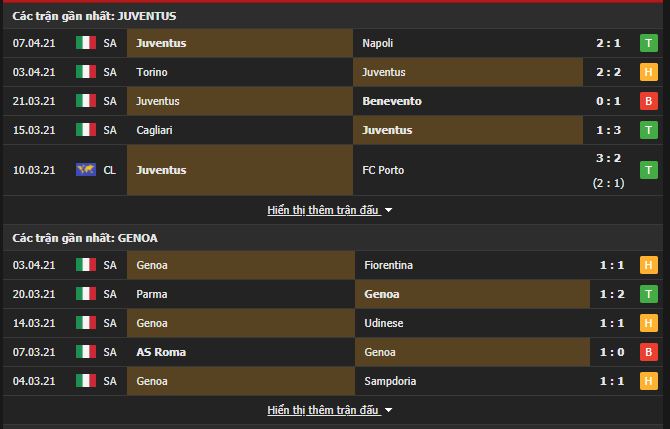Click the green T badge for Juventus vs Napoli
The height and width of the screenshot is (429, 670).
pos(648,43)
